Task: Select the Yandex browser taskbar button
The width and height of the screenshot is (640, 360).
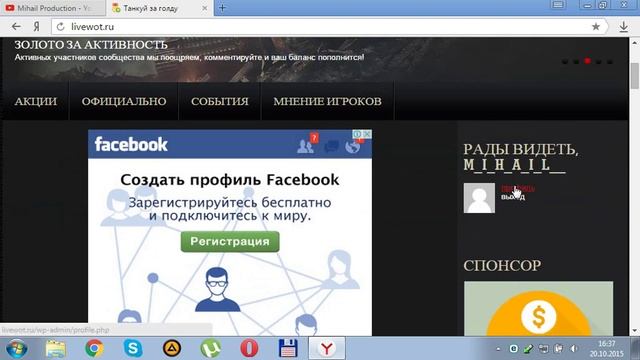Action: [327, 349]
